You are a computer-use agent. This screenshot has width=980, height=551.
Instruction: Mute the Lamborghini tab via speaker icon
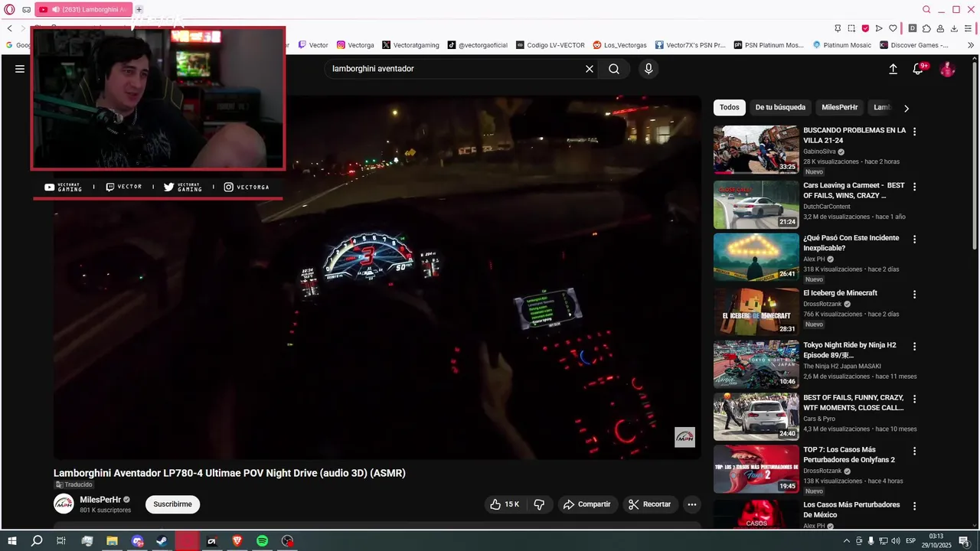tap(55, 9)
